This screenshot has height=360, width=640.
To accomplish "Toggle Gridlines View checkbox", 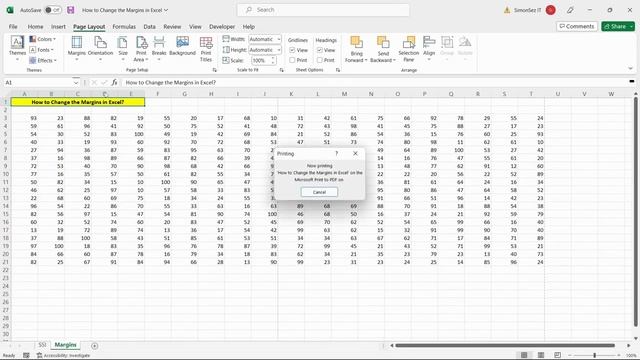I will point(292,50).
